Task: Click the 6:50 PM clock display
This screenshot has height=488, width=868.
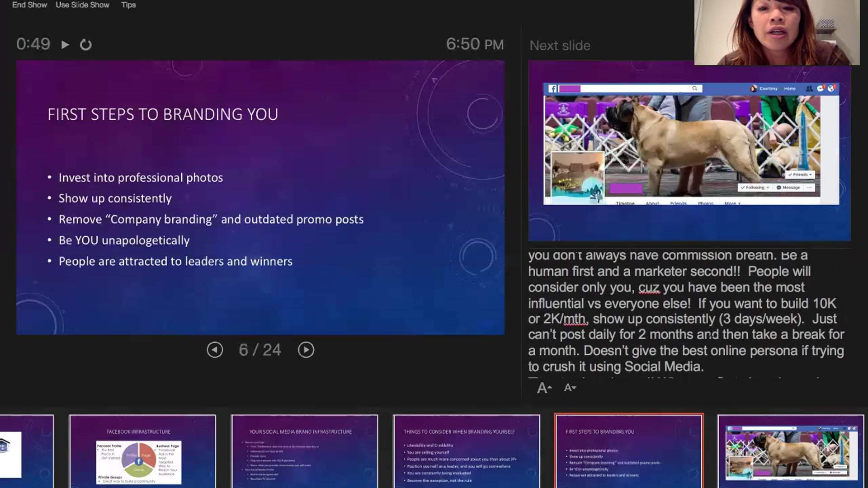Action: [475, 44]
